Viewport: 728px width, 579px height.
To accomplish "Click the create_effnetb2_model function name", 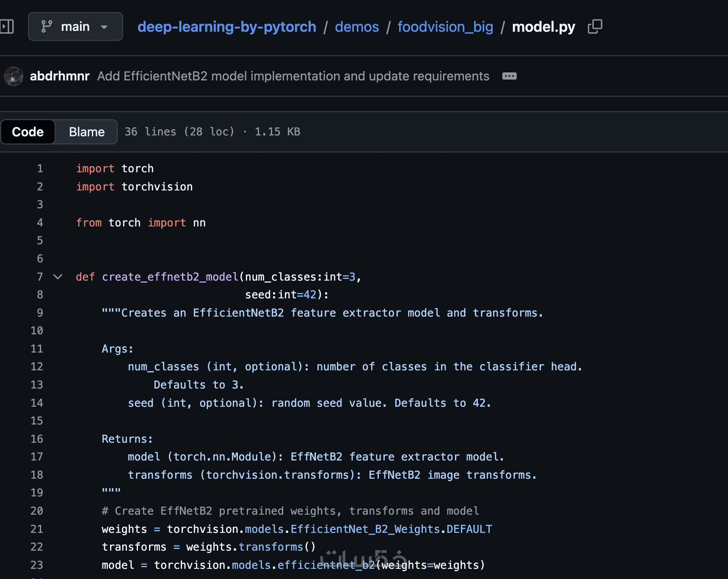I will click(170, 277).
